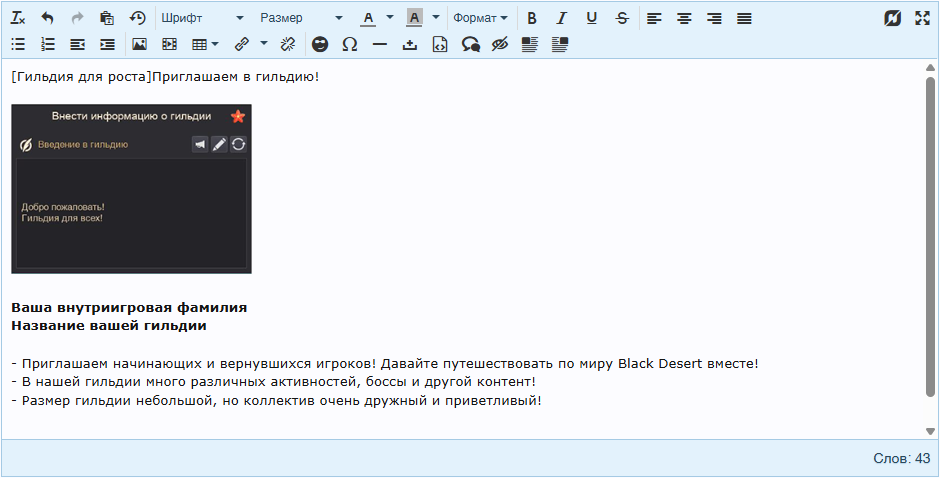Expand the table options arrow

216,44
